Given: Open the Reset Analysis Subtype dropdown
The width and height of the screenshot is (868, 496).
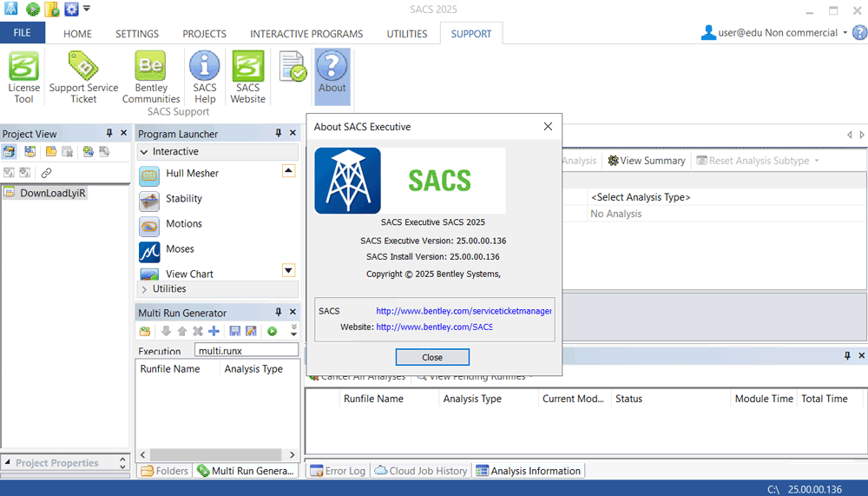Looking at the screenshot, I should click(x=817, y=161).
